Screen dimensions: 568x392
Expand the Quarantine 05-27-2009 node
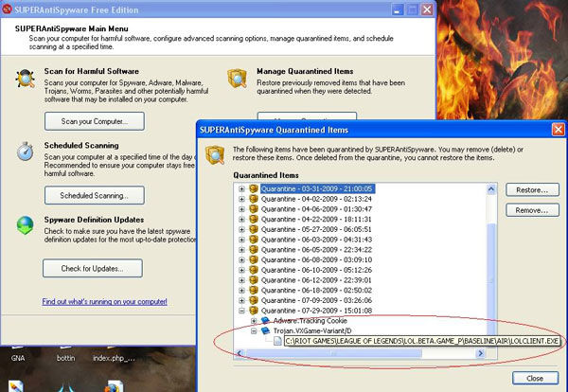[241, 229]
